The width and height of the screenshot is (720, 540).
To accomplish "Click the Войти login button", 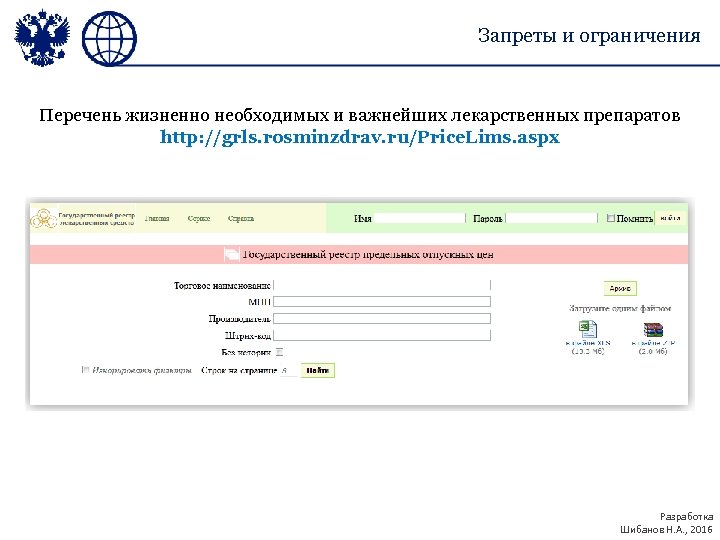I will 669,218.
